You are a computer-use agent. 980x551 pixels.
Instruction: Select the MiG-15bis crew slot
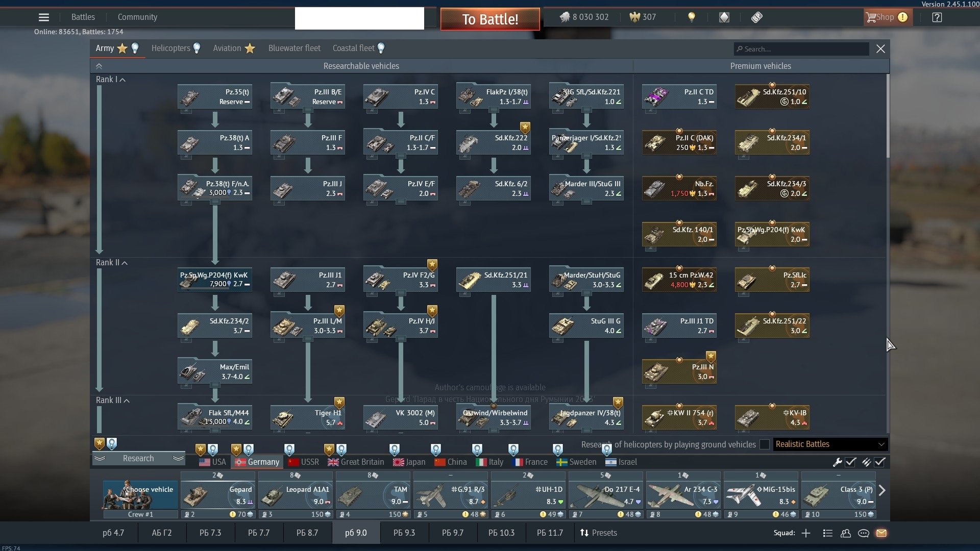point(761,495)
